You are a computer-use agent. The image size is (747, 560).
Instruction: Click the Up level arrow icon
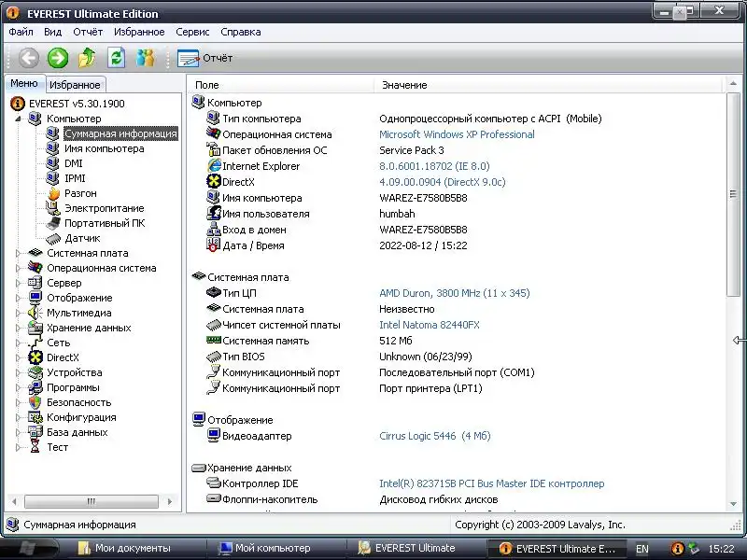click(87, 58)
